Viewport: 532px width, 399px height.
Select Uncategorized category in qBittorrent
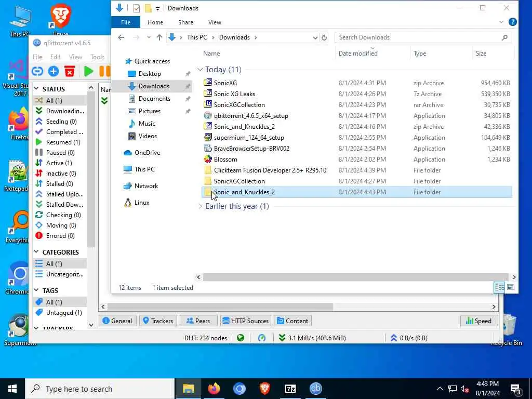coord(60,274)
